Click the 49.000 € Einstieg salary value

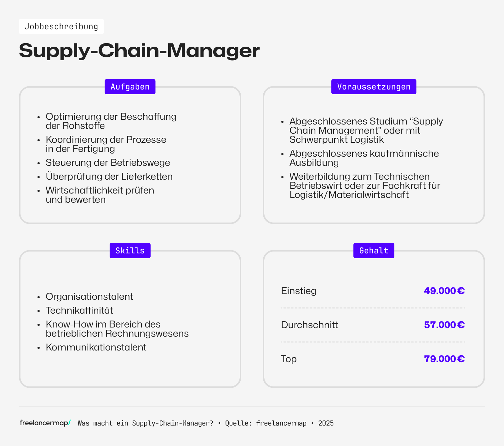(x=444, y=291)
